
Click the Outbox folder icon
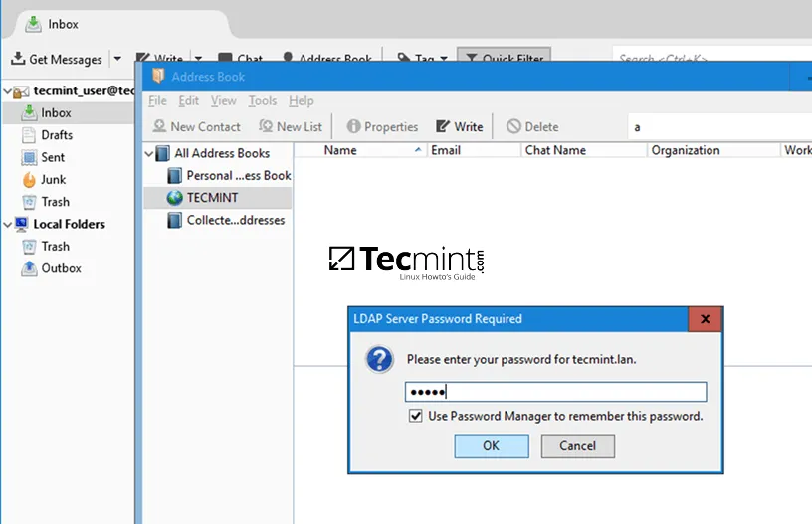click(29, 268)
